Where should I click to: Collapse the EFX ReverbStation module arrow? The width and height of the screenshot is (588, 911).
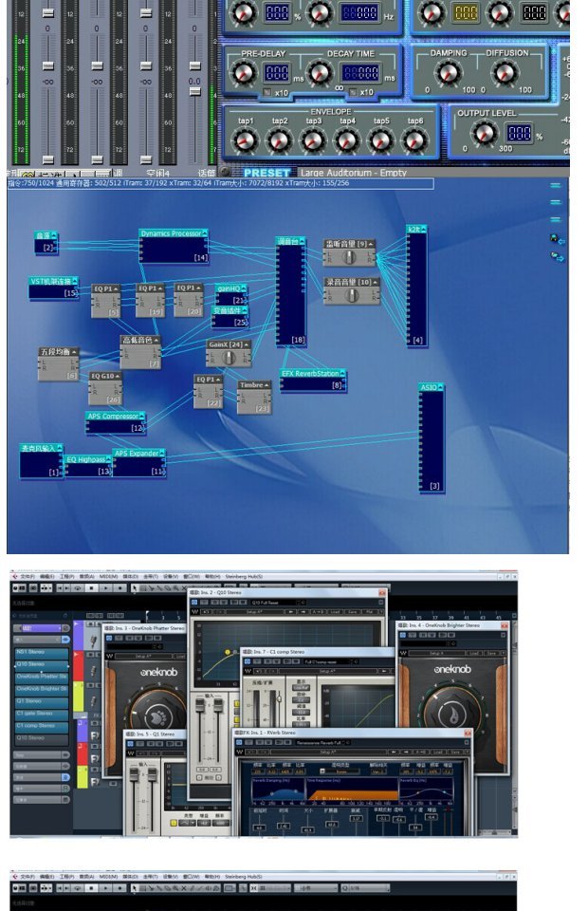342,373
